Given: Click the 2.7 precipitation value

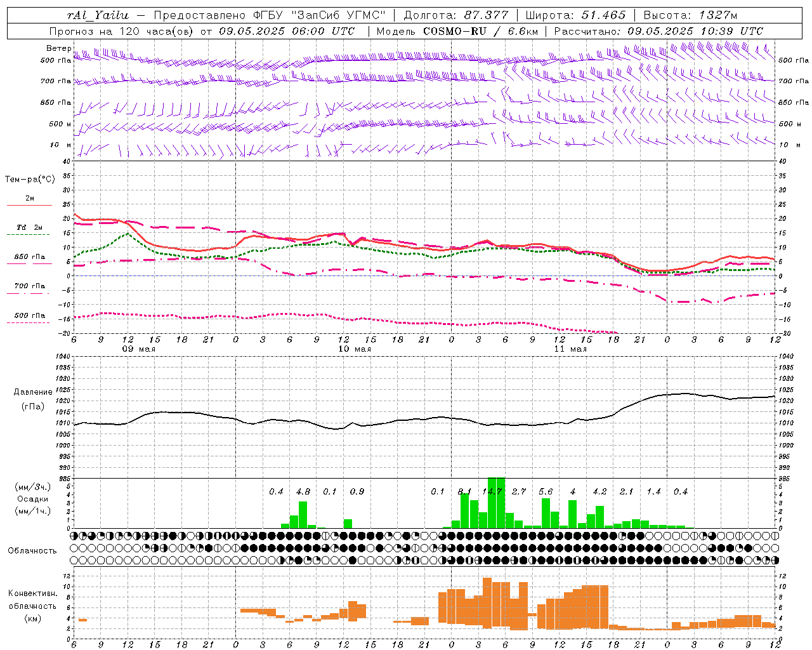Looking at the screenshot, I should [519, 492].
